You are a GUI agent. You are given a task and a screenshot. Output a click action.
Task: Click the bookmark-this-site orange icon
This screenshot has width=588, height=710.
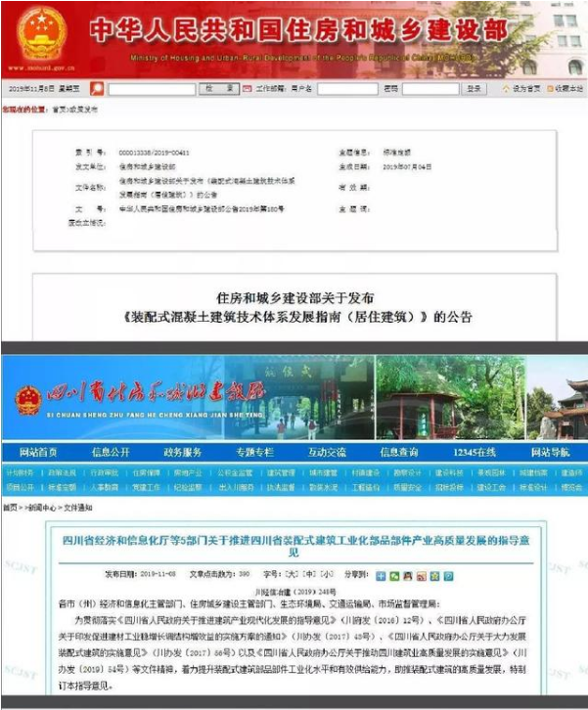tap(550, 89)
